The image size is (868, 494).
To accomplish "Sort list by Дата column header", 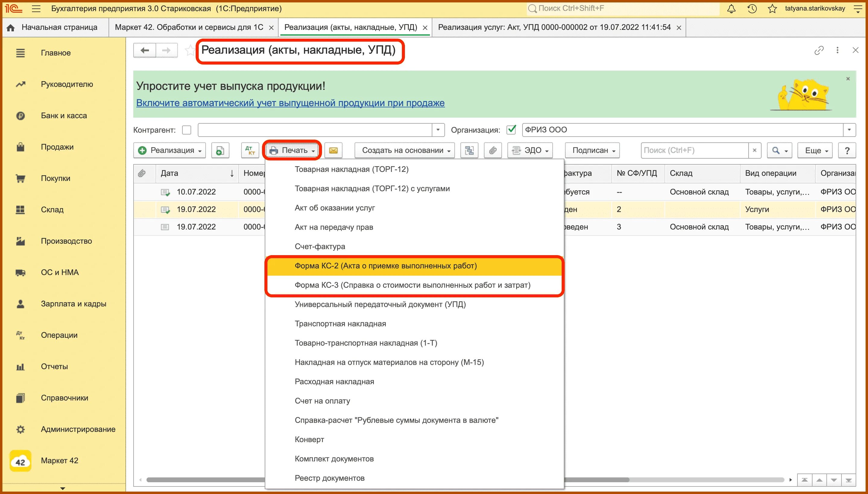I will pyautogui.click(x=197, y=173).
